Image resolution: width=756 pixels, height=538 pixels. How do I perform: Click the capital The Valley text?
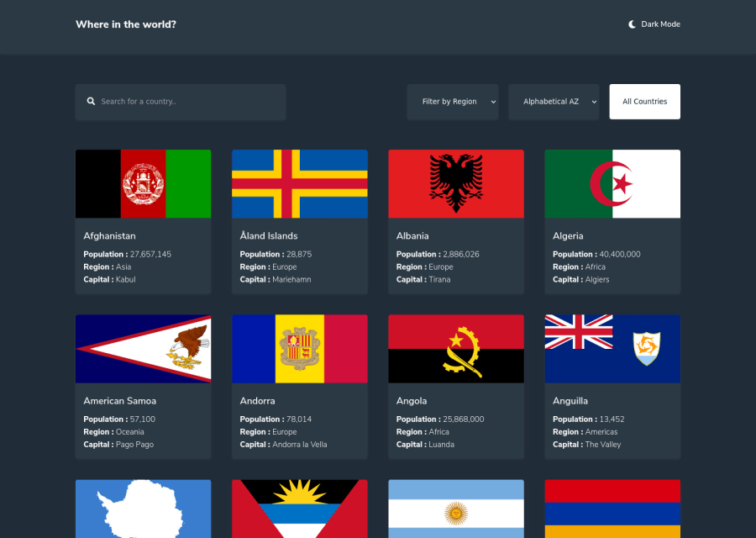pyautogui.click(x=602, y=445)
